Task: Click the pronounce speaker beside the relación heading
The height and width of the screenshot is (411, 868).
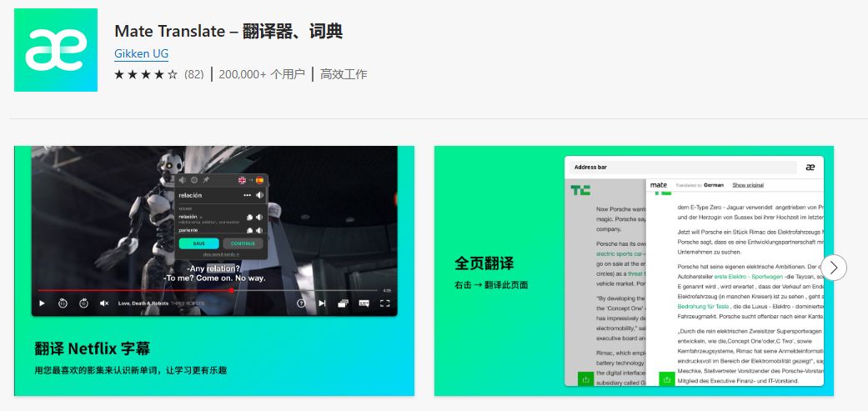Action: (x=259, y=195)
